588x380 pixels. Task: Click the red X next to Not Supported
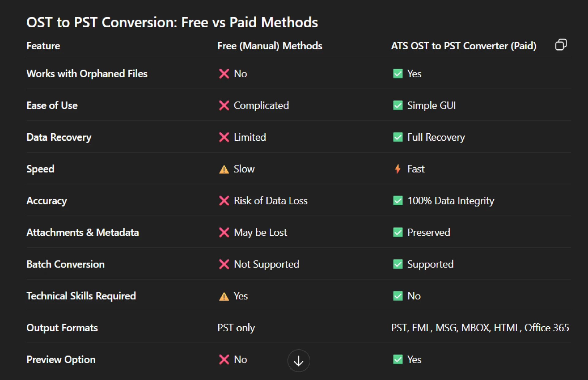pyautogui.click(x=224, y=264)
